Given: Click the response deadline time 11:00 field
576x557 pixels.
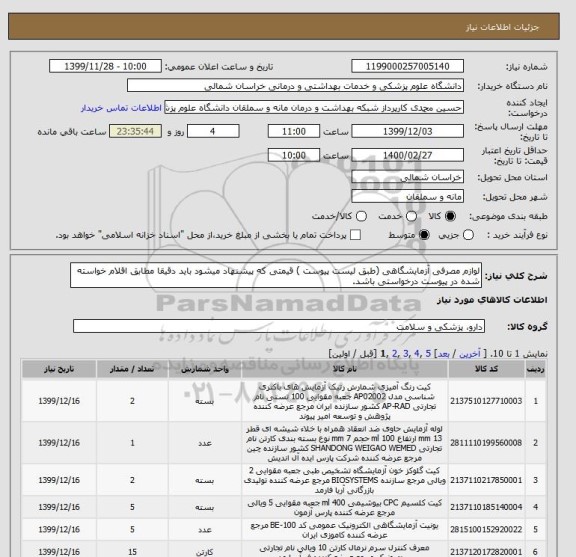Looking at the screenshot, I should 294,131.
